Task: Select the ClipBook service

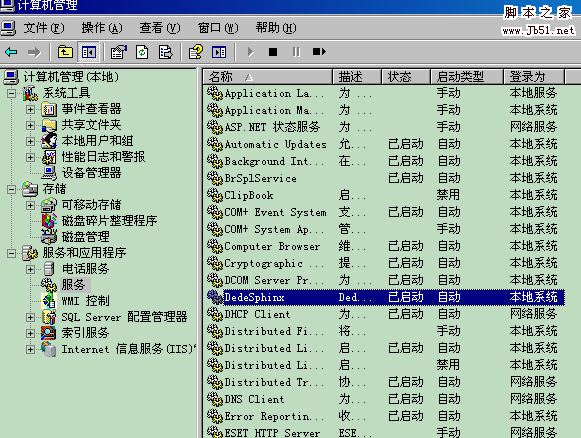Action: [x=385, y=195]
